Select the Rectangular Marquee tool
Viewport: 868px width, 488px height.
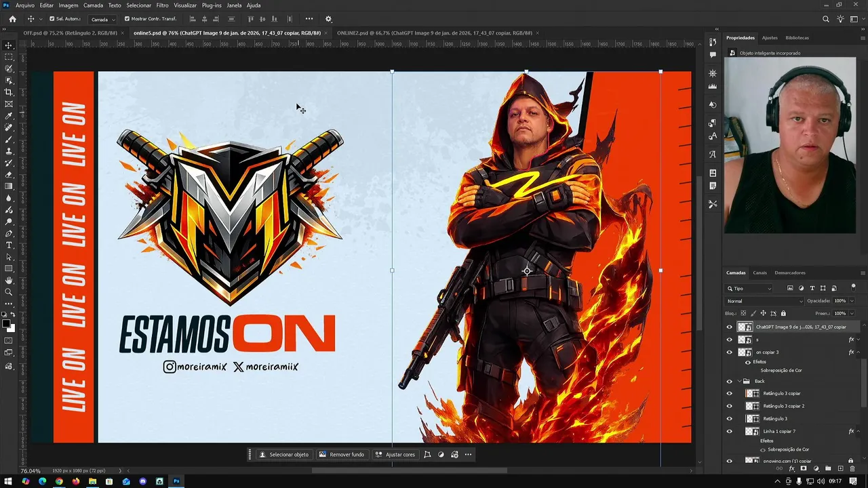pyautogui.click(x=9, y=57)
